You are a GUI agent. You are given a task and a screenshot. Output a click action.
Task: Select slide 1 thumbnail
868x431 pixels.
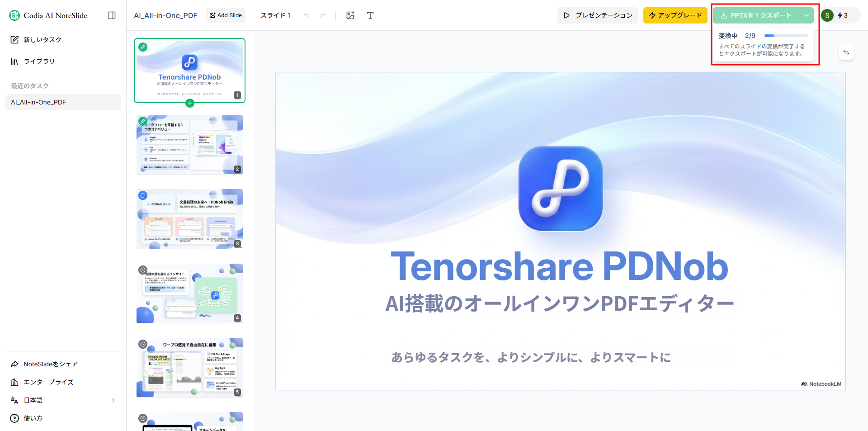pos(190,71)
